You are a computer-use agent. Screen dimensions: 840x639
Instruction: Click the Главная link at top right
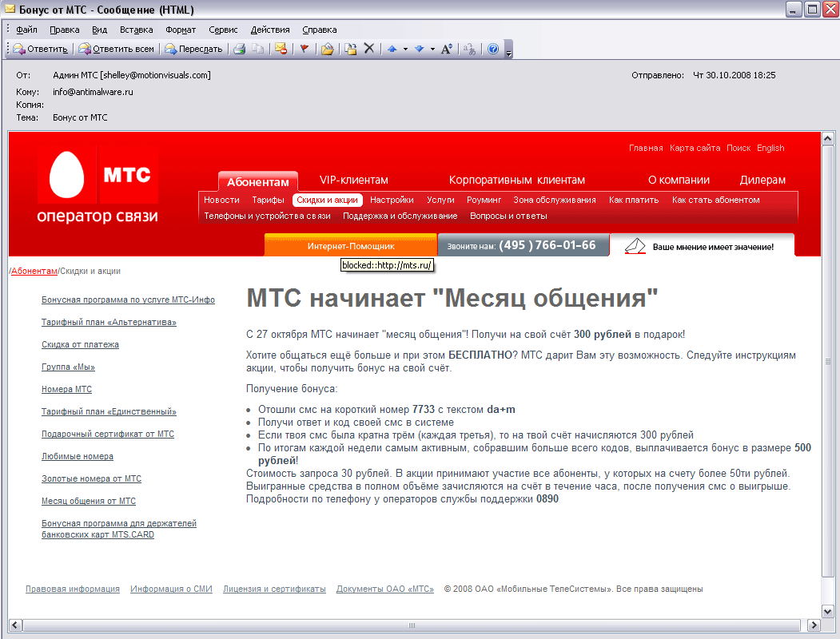[x=646, y=148]
